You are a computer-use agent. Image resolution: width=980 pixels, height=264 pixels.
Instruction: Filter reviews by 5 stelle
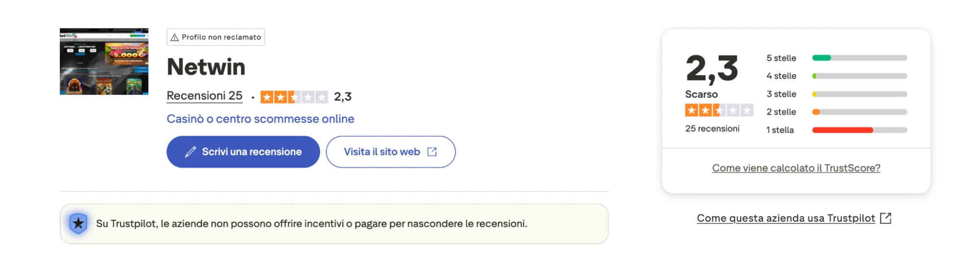tap(781, 58)
